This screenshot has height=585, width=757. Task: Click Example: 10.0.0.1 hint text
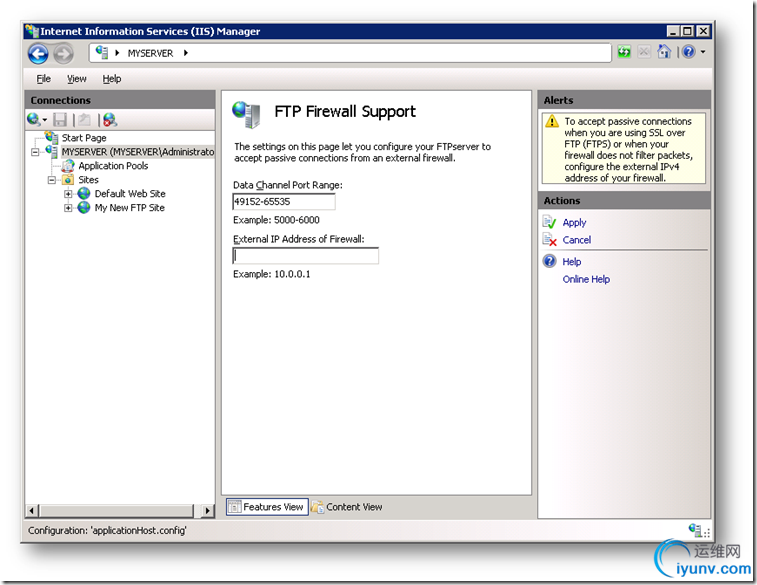pos(272,274)
